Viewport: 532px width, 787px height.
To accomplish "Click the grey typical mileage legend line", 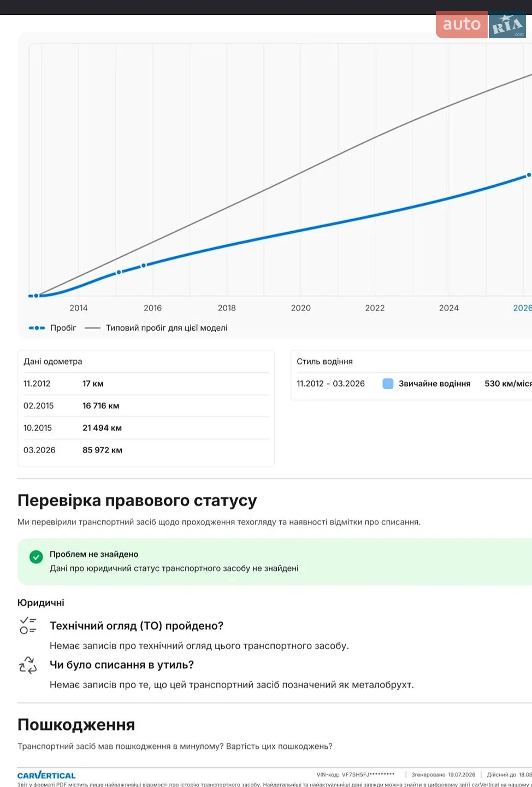I will 93,328.
